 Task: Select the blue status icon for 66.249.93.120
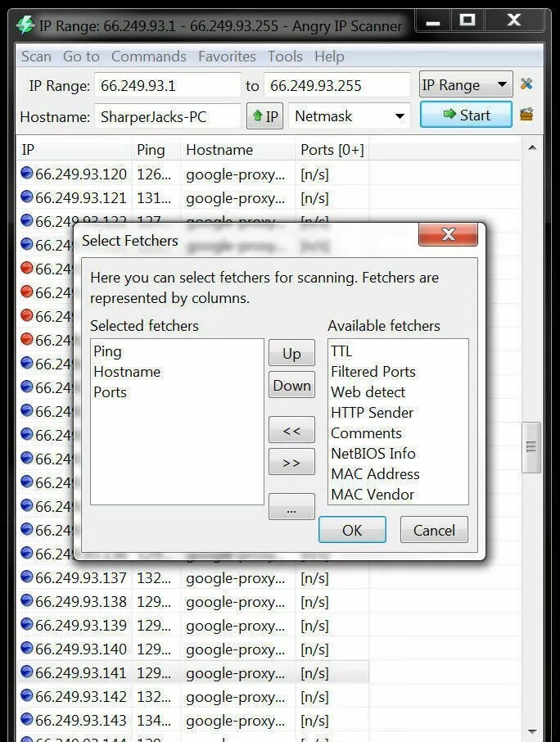click(27, 173)
